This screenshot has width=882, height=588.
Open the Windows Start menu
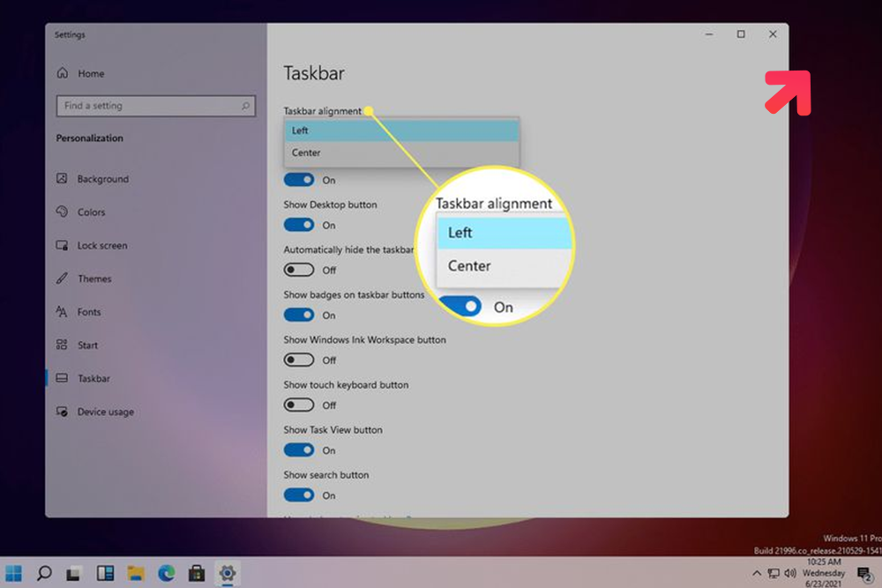click(13, 573)
